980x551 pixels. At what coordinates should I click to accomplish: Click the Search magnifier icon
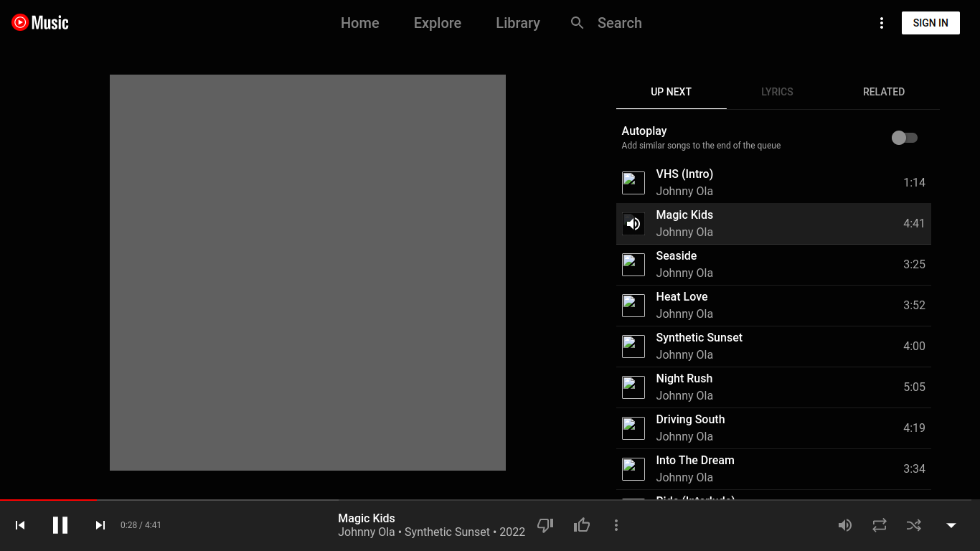[577, 23]
